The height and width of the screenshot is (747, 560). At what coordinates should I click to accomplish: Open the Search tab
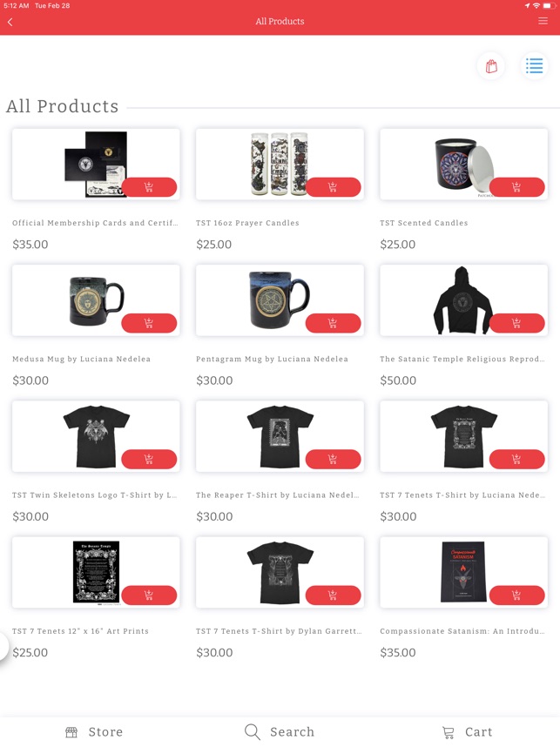point(280,731)
